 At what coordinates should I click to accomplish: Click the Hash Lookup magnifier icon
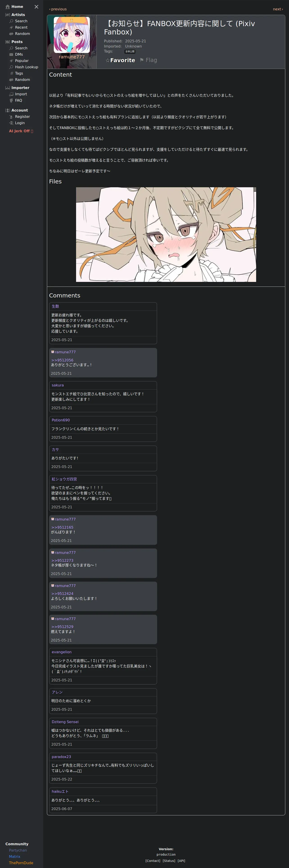tap(11, 67)
